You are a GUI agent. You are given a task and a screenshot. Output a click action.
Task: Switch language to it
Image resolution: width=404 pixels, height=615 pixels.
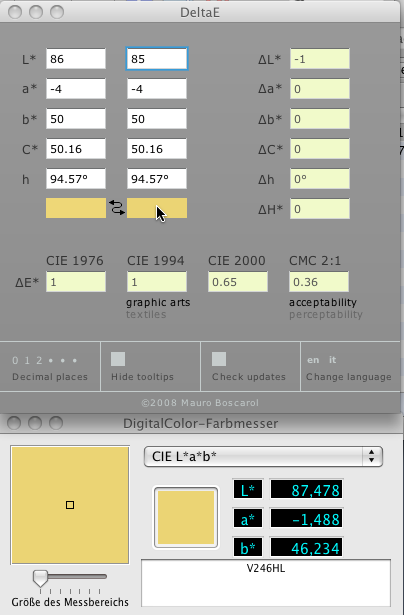tap(332, 360)
